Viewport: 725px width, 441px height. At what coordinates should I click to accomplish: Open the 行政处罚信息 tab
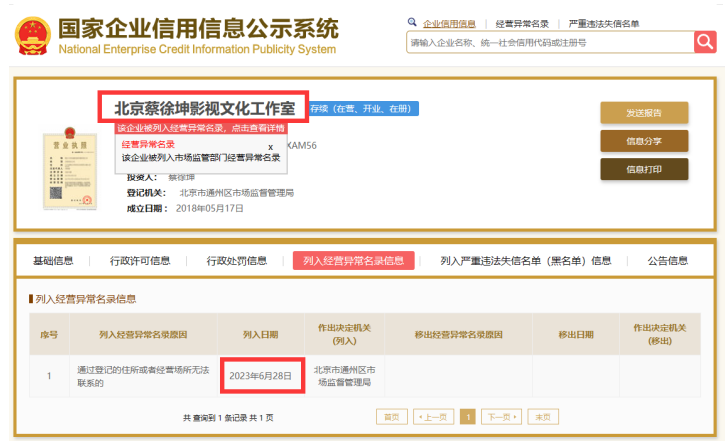(237, 261)
